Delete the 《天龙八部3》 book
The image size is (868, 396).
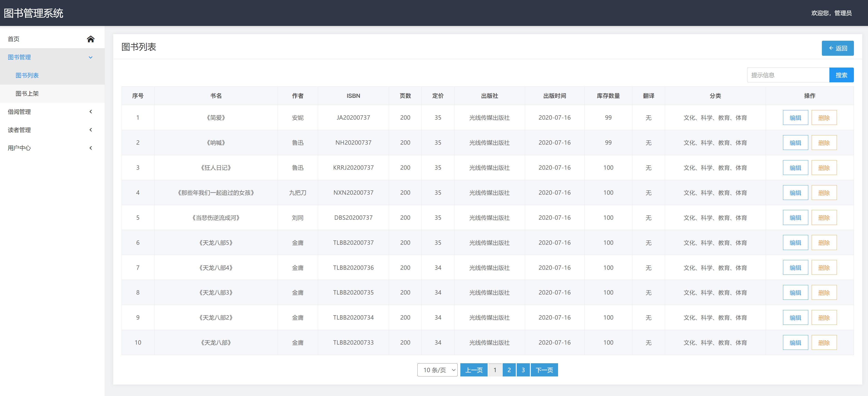tap(824, 293)
